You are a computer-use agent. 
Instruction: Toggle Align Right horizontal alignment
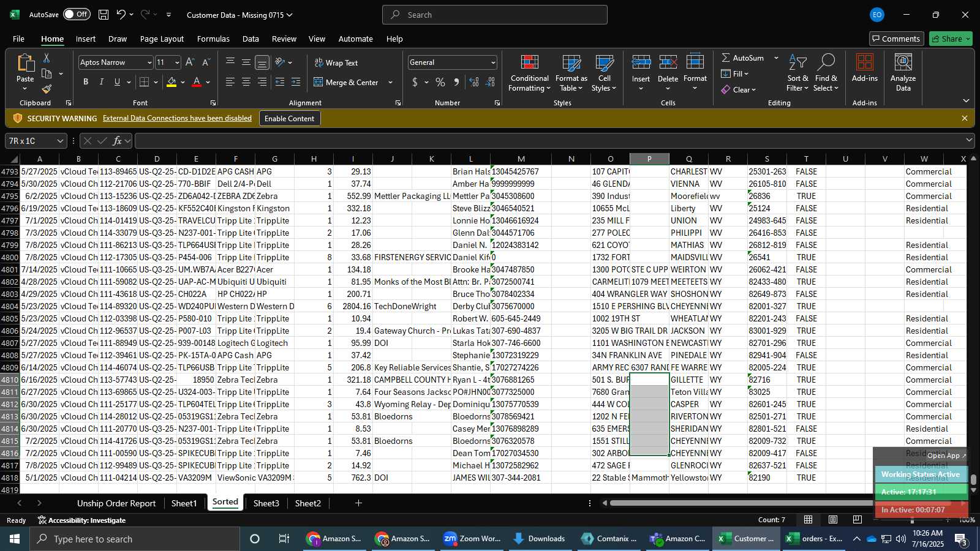(x=262, y=82)
